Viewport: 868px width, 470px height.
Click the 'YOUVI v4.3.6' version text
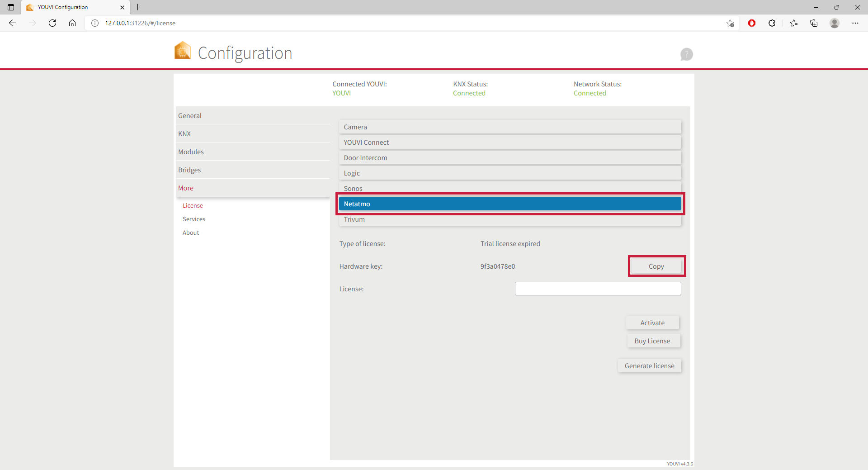pos(679,464)
